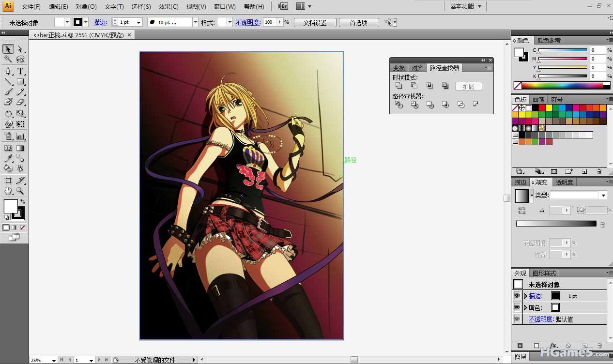Toggle visibility of 不透明度 appearance row
The width and height of the screenshot is (613, 364).
click(517, 319)
